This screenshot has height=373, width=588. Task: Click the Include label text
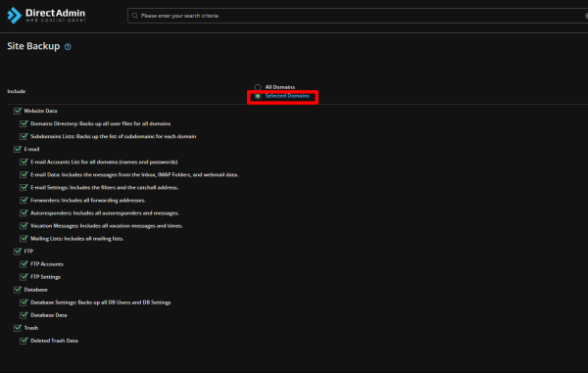pyautogui.click(x=17, y=91)
